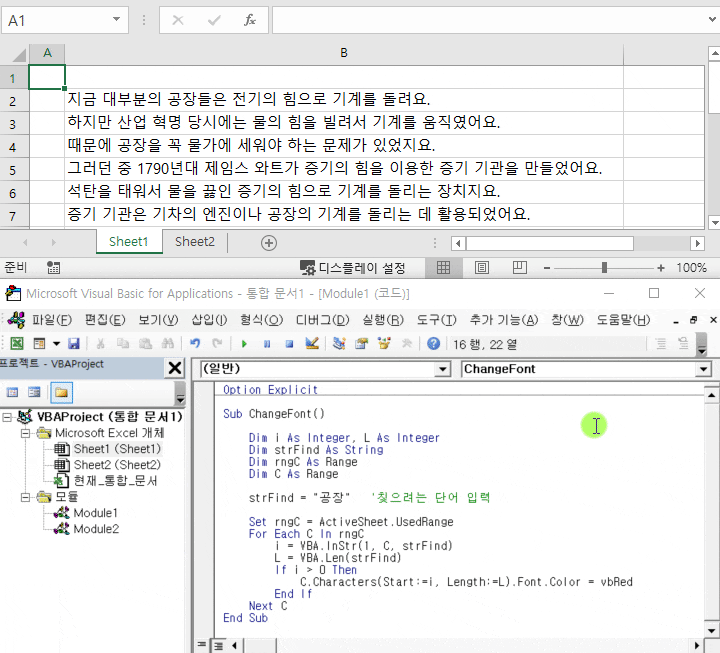Open the Insert object dropdown arrow in toolbar
The height and width of the screenshot is (653, 720).
56,343
